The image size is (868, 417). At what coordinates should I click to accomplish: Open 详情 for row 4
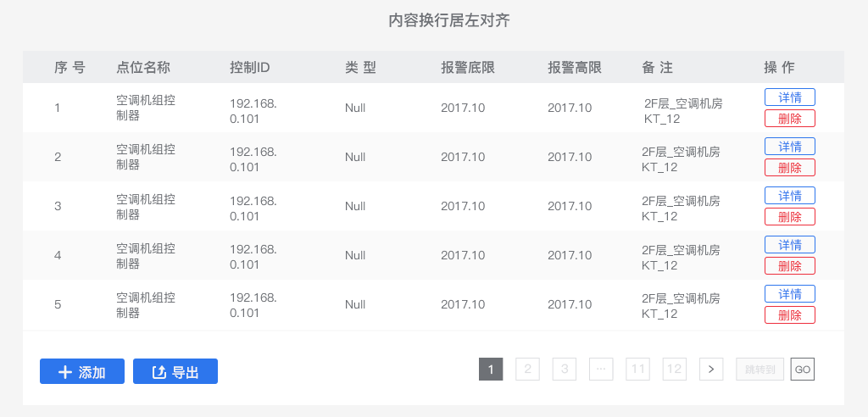tap(790, 245)
